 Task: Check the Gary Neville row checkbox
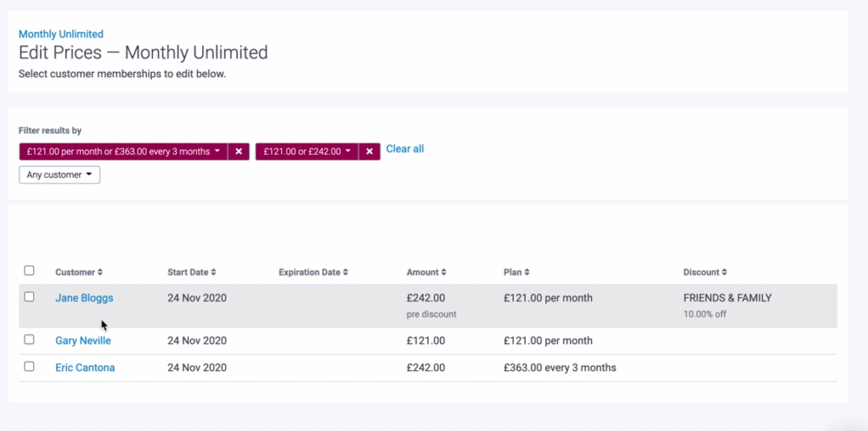click(30, 340)
